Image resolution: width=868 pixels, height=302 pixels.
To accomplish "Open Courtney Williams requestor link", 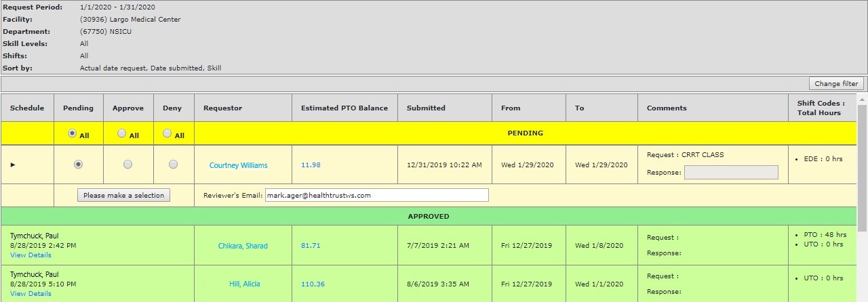I will pyautogui.click(x=238, y=165).
